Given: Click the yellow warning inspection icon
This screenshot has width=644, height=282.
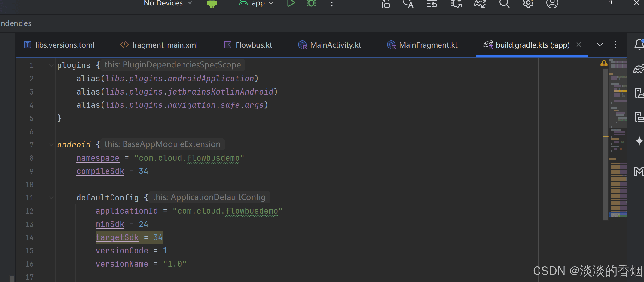Looking at the screenshot, I should (604, 63).
